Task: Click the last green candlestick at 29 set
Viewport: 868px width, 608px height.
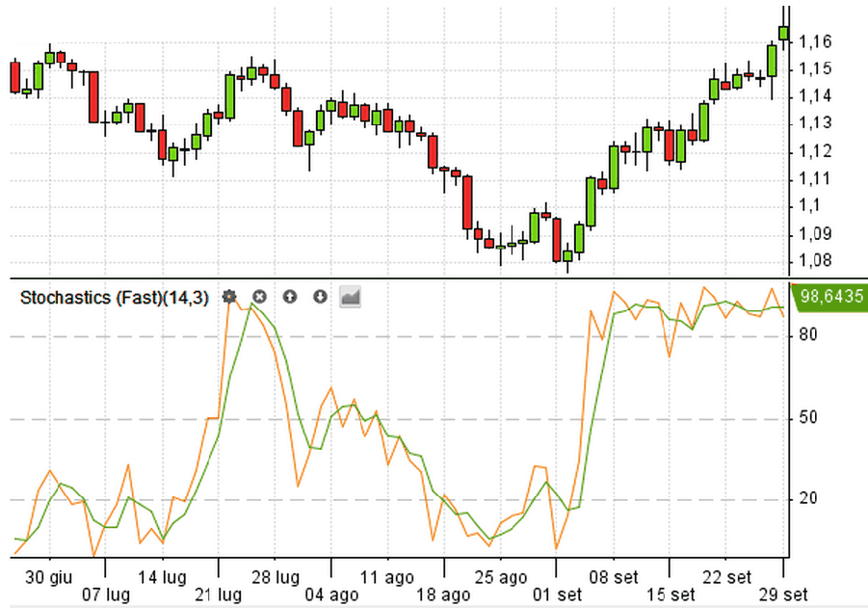Action: click(783, 33)
